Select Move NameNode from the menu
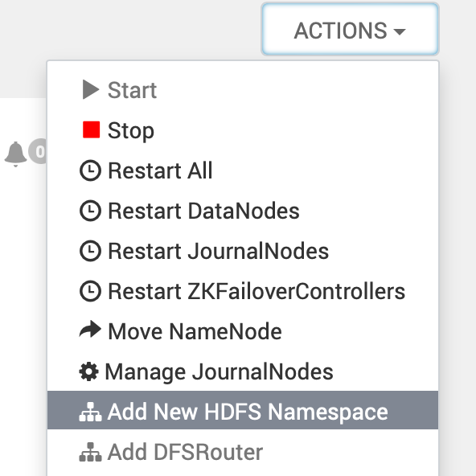This screenshot has width=476, height=476. point(243,331)
